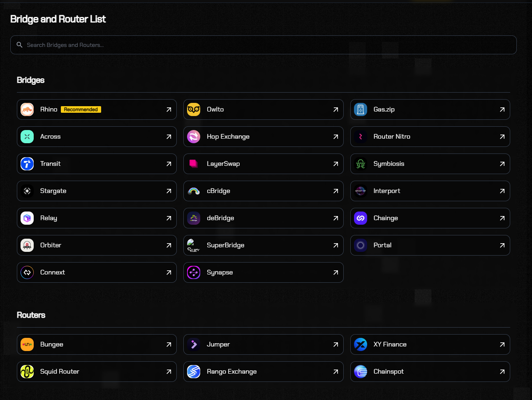Click the Hop Exchange logo icon
The image size is (532, 400).
tap(194, 137)
